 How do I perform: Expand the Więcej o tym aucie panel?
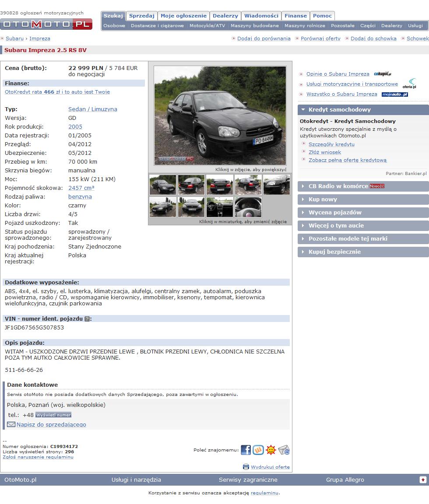(x=363, y=226)
